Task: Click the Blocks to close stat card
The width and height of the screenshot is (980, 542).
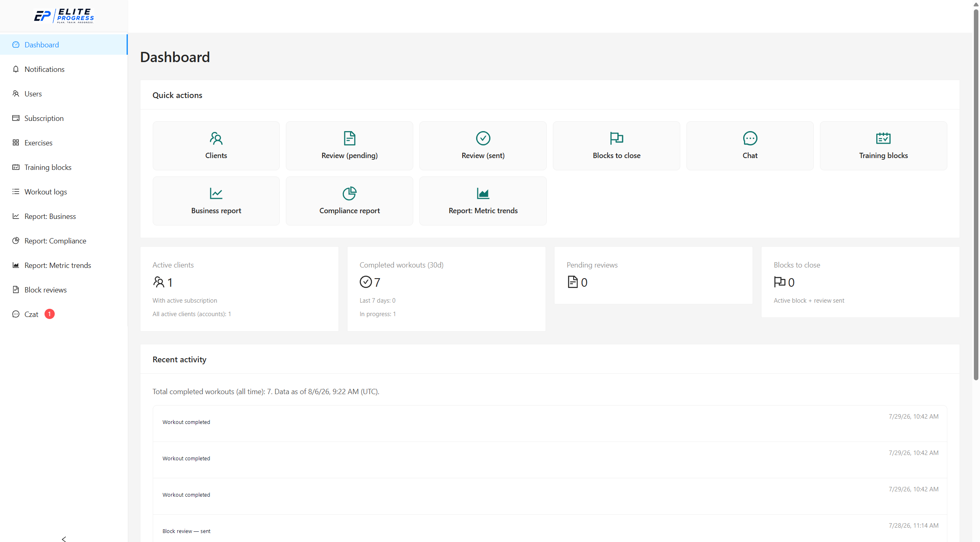Action: coord(860,282)
